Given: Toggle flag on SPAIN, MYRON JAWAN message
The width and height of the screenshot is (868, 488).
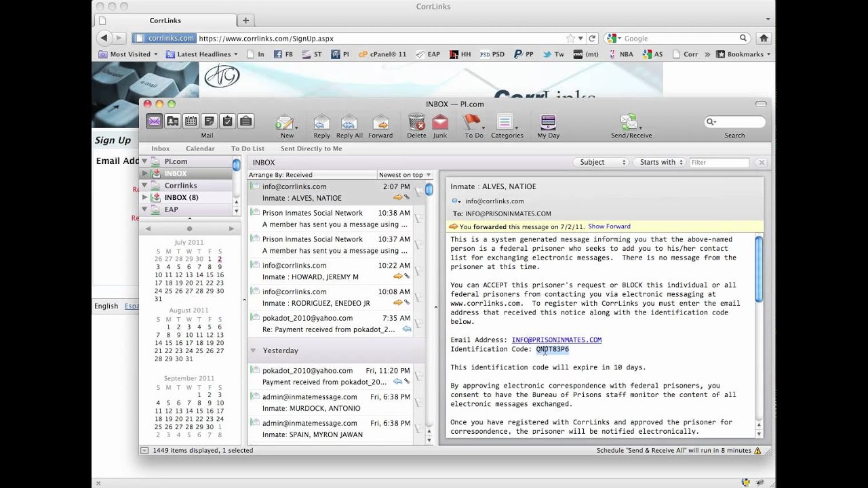Looking at the screenshot, I should pos(418,428).
